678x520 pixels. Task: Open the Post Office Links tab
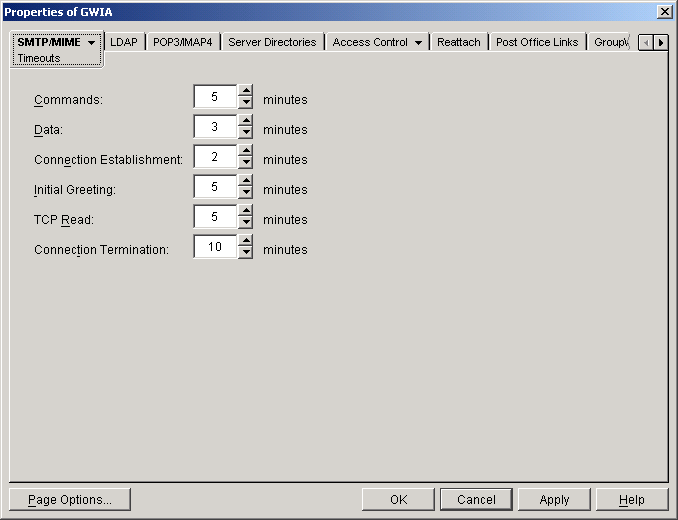pyautogui.click(x=537, y=42)
